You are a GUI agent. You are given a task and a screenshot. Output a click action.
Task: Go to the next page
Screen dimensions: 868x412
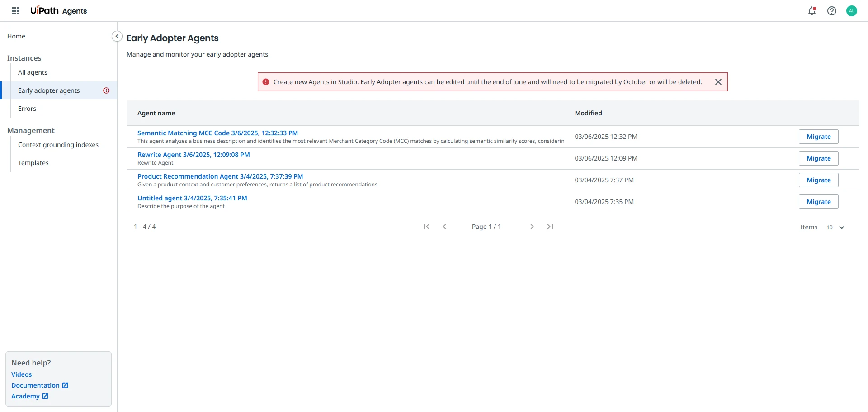point(532,227)
